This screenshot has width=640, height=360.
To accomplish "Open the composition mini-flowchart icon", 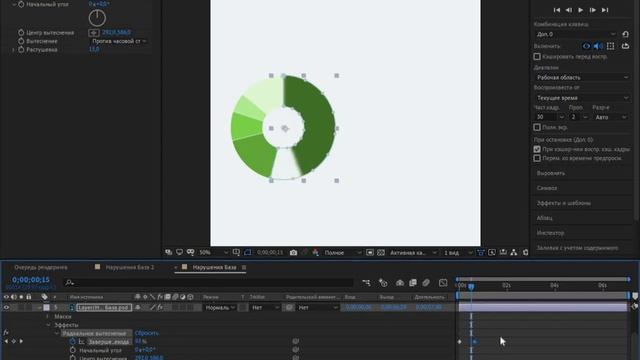I will [x=366, y=282].
